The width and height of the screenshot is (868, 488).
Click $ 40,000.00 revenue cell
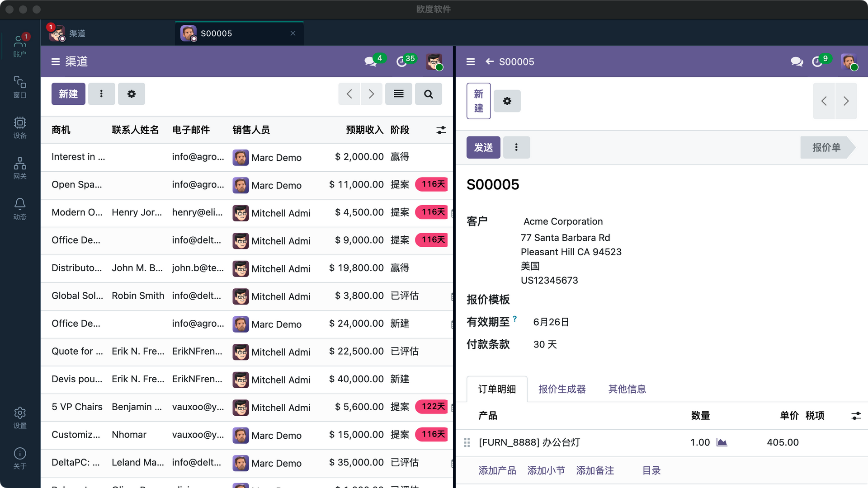(356, 379)
